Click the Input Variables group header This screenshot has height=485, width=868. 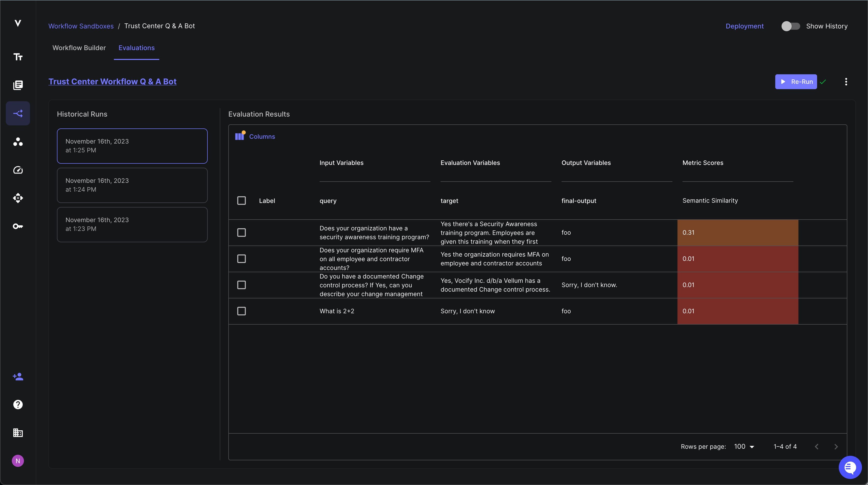[x=341, y=163]
